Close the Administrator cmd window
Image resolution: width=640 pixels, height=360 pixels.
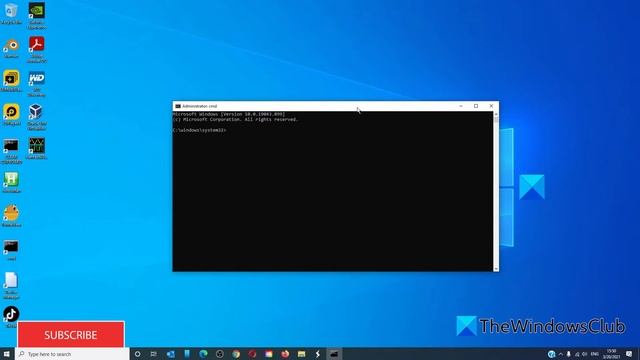pos(491,106)
